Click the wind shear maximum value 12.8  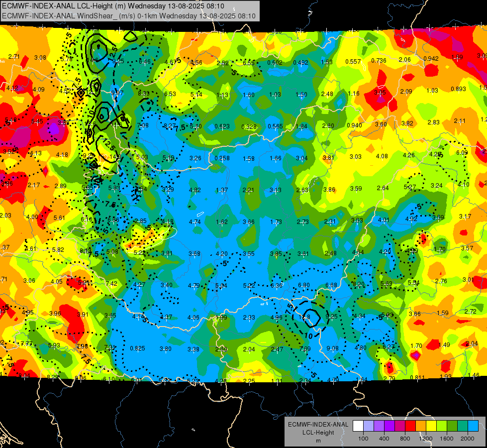(304, 317)
